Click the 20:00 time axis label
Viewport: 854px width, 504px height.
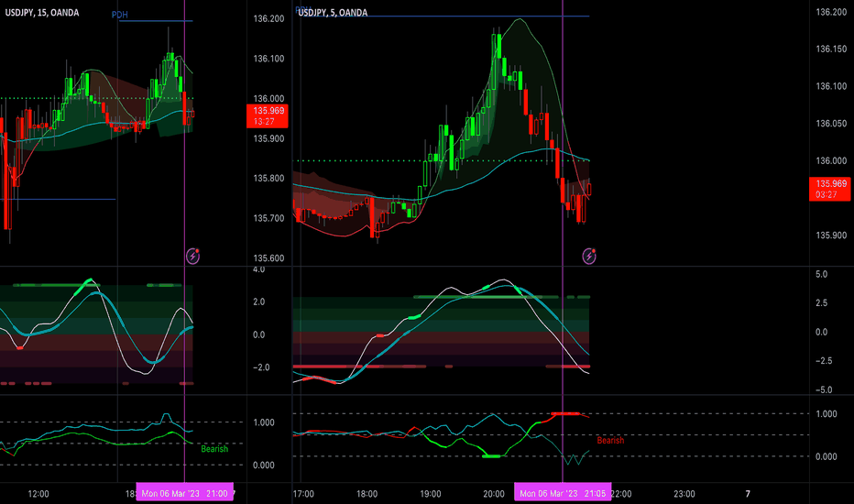click(x=494, y=494)
